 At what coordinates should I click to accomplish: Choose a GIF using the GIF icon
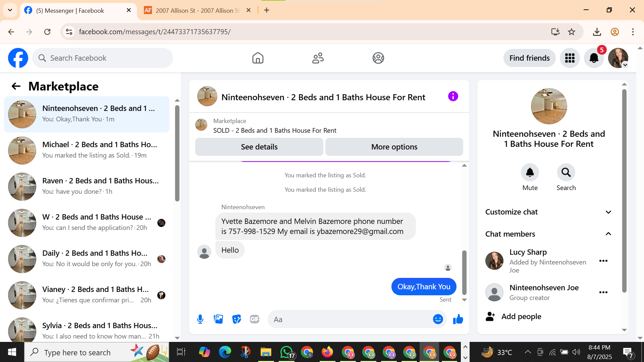point(255,319)
